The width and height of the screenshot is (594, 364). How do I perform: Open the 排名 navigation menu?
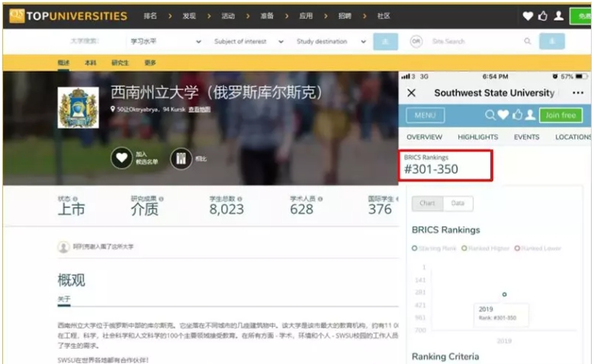click(150, 16)
